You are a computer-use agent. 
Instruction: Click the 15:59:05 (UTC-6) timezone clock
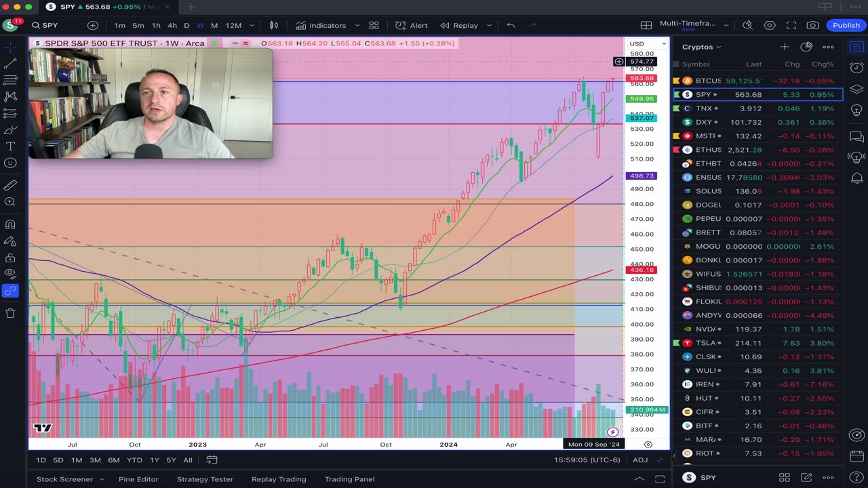click(588, 460)
